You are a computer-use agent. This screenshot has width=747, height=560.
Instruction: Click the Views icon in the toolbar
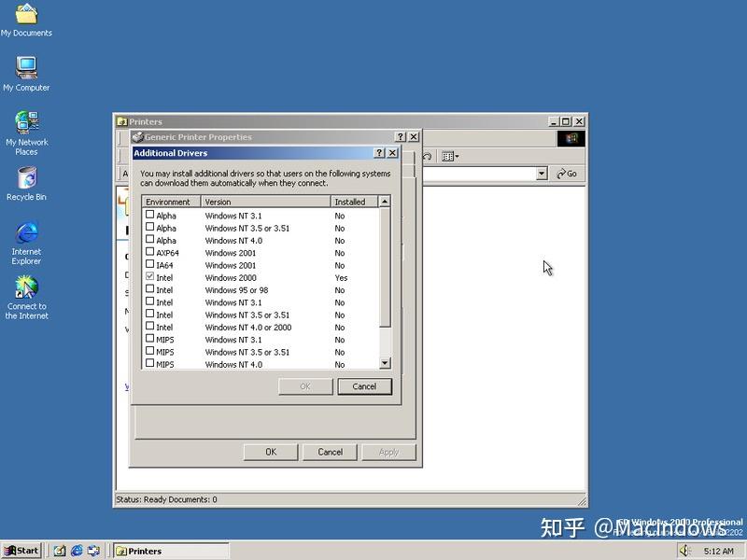[447, 155]
